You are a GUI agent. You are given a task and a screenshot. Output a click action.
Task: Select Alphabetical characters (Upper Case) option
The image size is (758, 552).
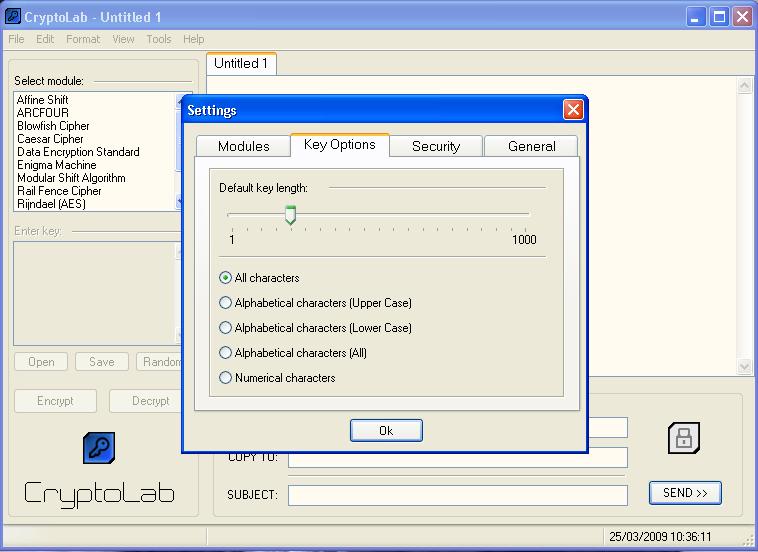click(225, 303)
